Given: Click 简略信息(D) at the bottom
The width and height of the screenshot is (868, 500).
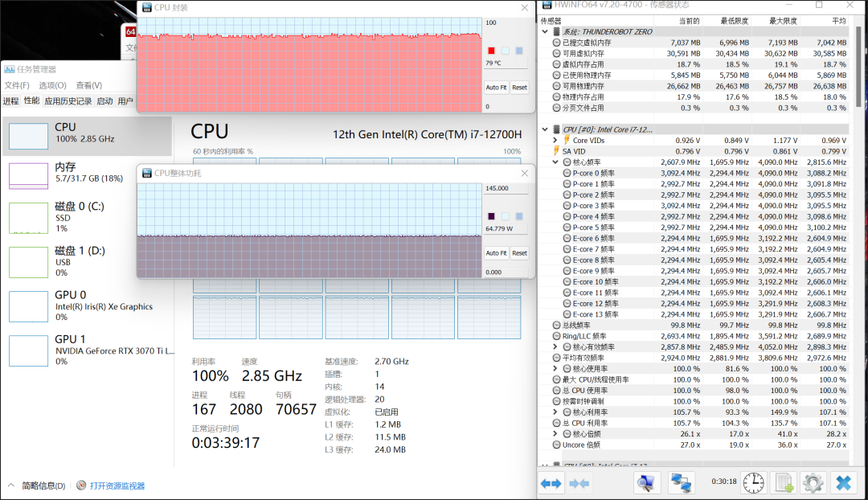Looking at the screenshot, I should 43,486.
